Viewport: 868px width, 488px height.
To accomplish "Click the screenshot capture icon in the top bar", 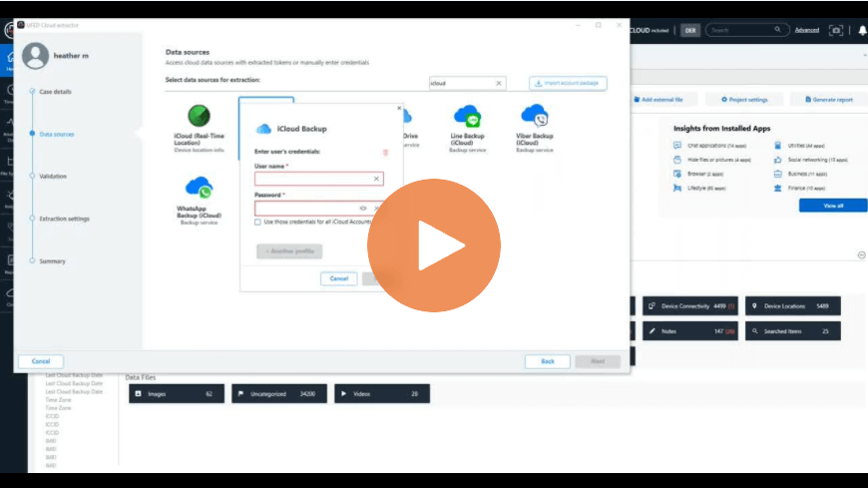I will coord(836,31).
